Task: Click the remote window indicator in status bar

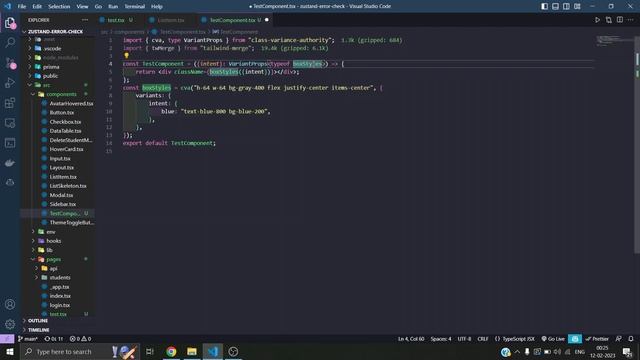Action: (7, 339)
